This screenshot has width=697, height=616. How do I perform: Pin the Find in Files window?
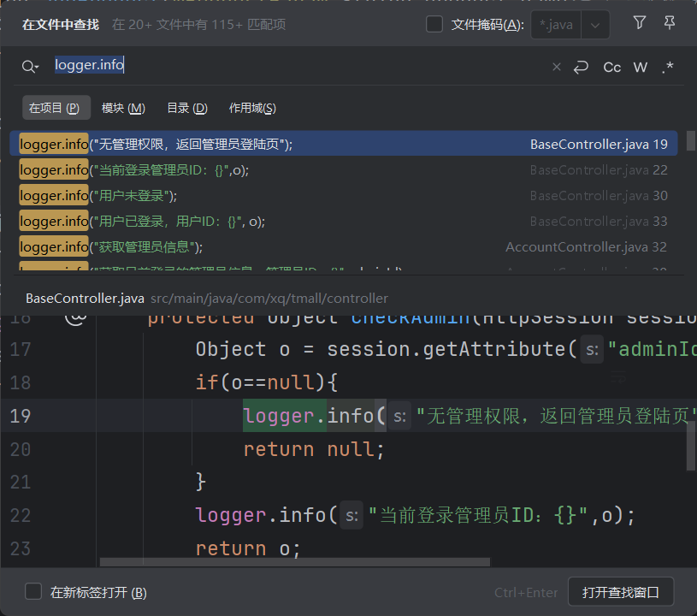coord(669,23)
